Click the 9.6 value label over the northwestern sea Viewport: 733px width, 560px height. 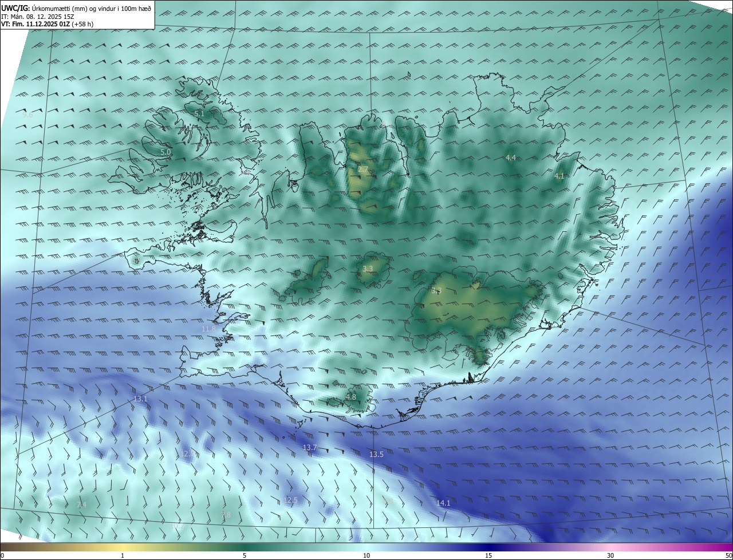(27, 115)
